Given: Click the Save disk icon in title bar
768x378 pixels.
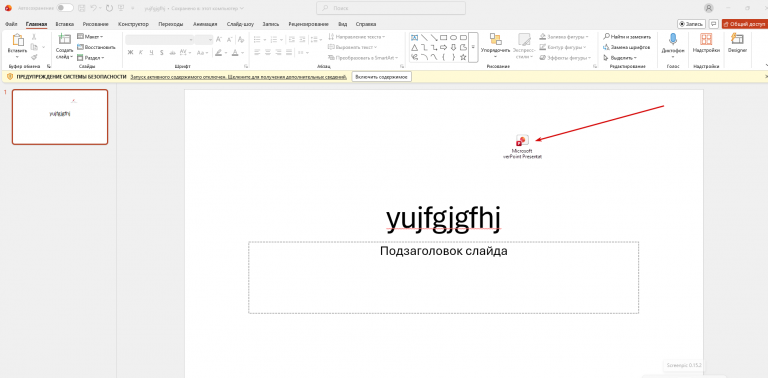Looking at the screenshot, I should pos(82,8).
